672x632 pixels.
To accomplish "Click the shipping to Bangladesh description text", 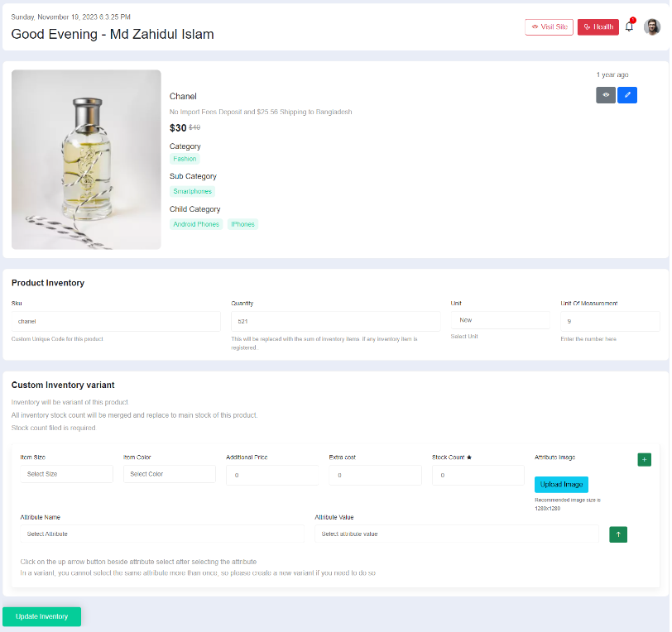I will (x=261, y=112).
